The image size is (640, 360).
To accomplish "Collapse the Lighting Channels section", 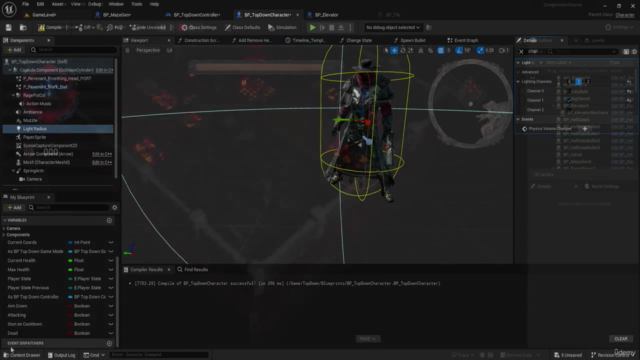I will pyautogui.click(x=518, y=82).
